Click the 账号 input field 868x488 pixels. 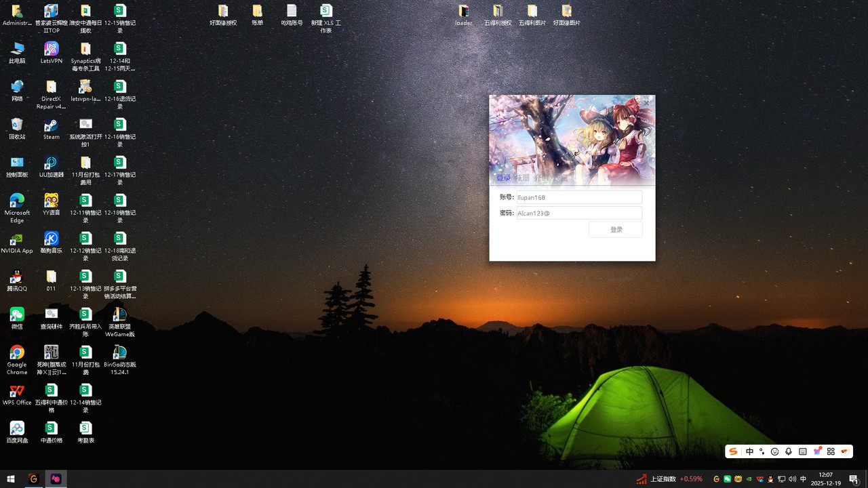[x=579, y=197]
